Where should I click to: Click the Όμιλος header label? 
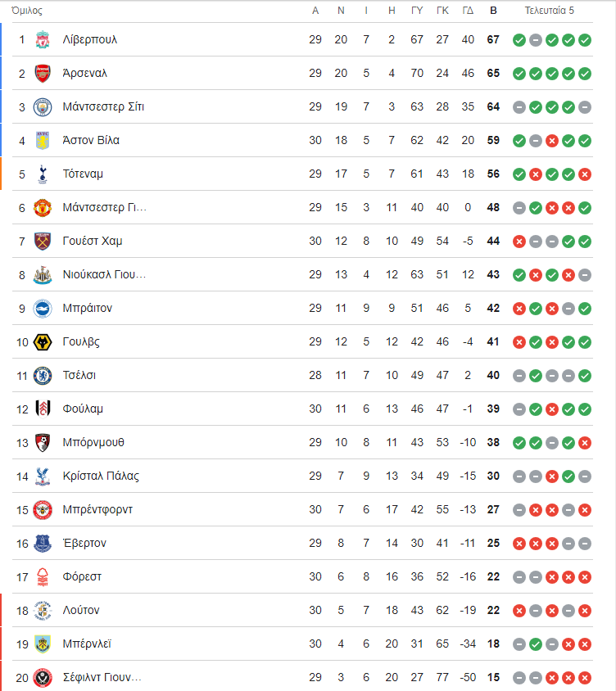(x=27, y=11)
